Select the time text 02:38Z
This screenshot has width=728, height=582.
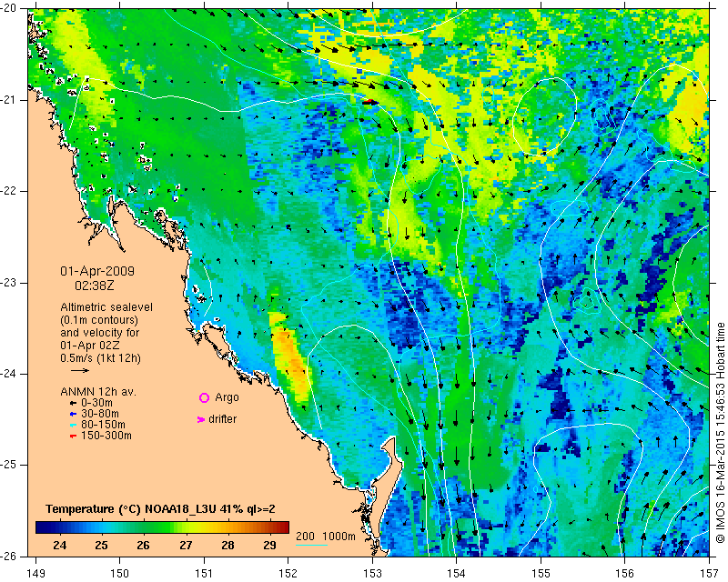pyautogui.click(x=95, y=286)
